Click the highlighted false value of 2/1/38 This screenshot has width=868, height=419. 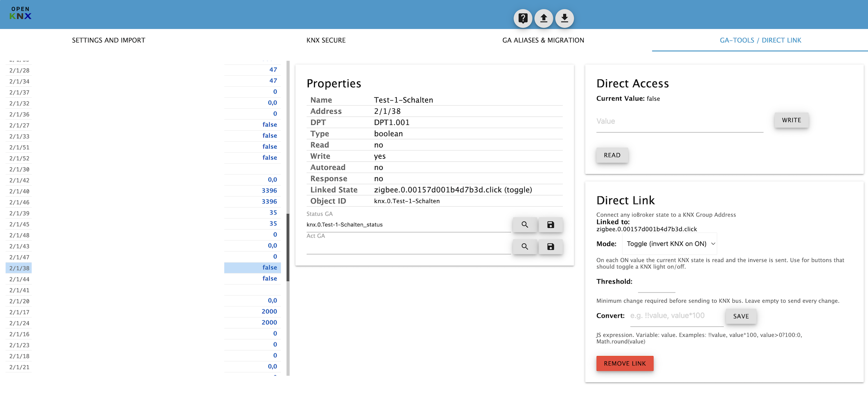tap(252, 268)
